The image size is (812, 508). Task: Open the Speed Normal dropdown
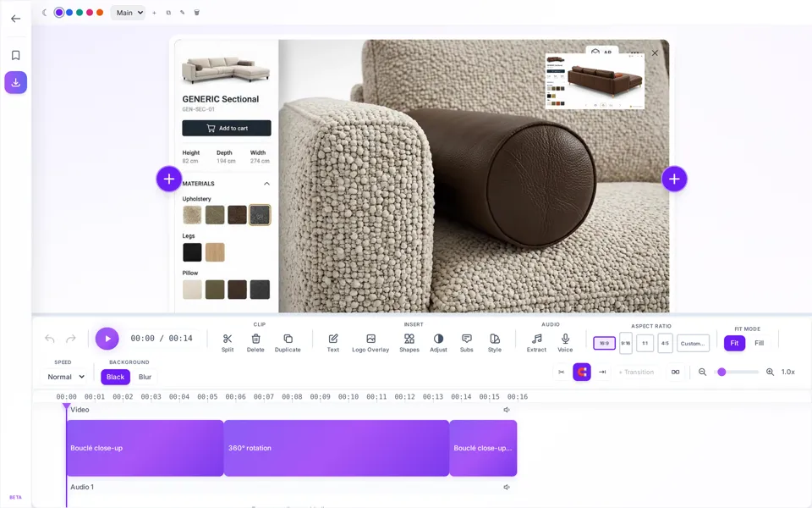tap(66, 377)
